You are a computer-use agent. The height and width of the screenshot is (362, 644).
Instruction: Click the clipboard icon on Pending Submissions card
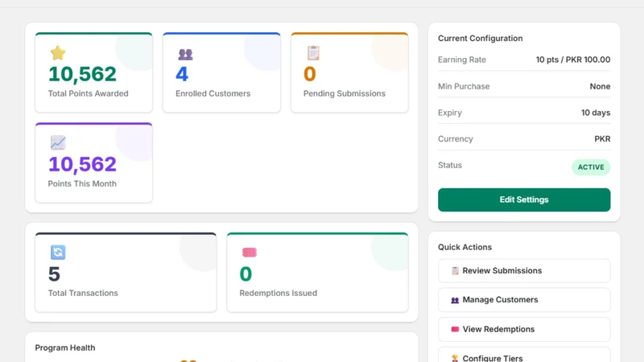(x=313, y=53)
